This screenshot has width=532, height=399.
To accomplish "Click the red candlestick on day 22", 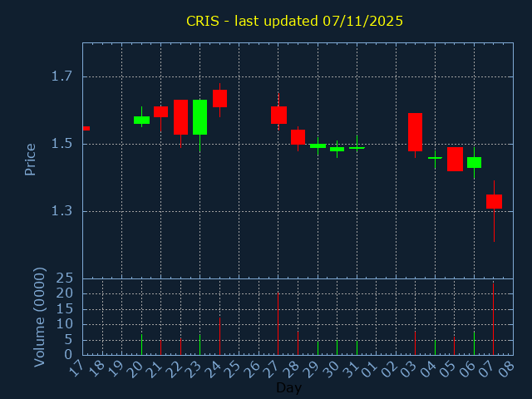I will click(x=180, y=117).
